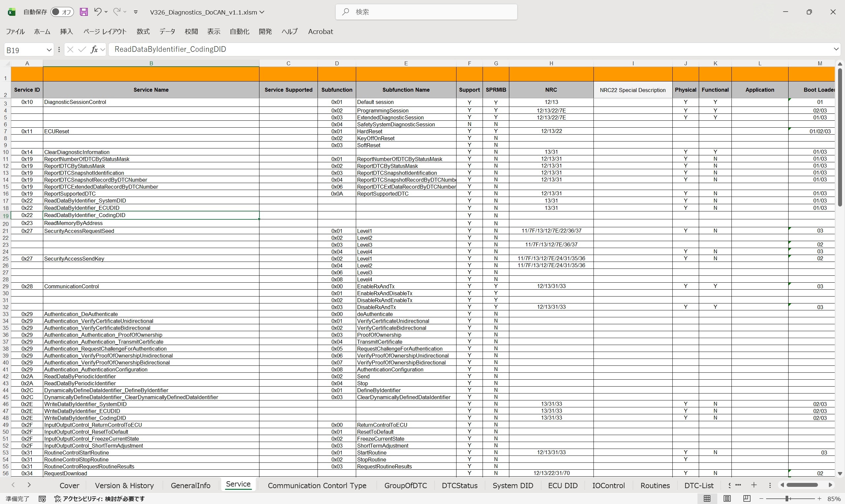
Task: Open the 数式 ribbon tab
Action: (x=143, y=32)
